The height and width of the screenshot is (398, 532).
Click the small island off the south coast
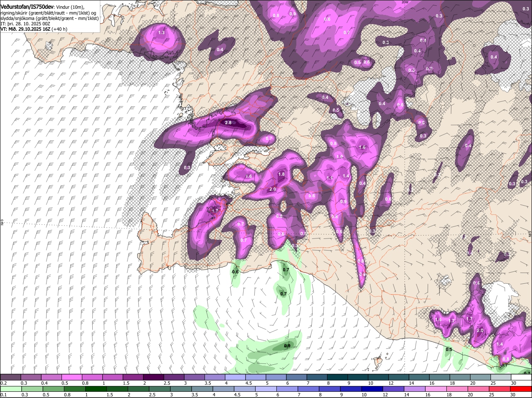coord(378,362)
